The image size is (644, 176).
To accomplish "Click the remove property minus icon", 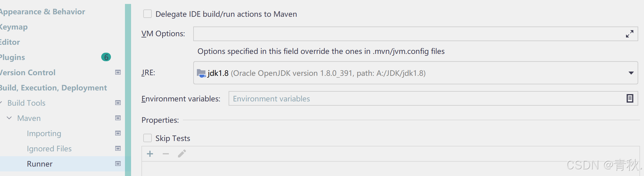I will pos(166,154).
